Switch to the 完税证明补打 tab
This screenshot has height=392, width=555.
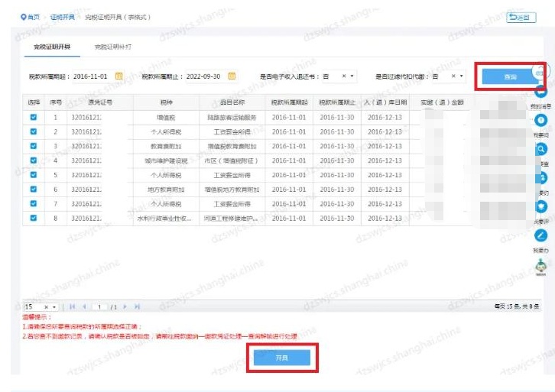point(113,47)
